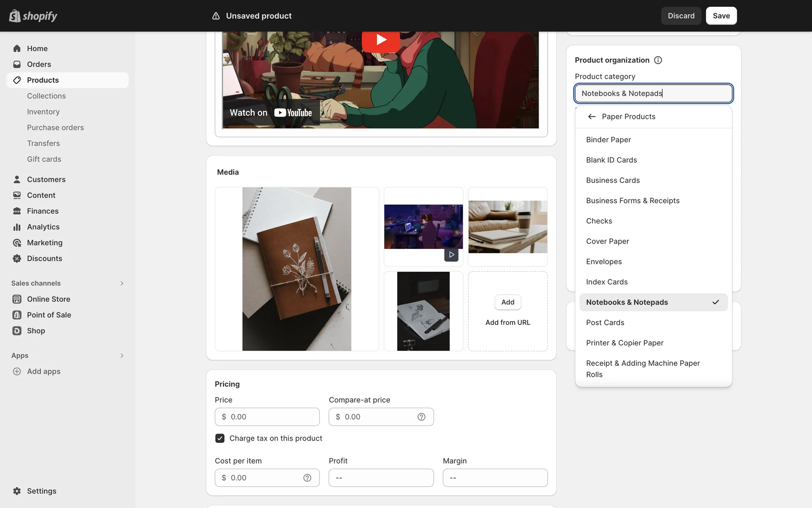This screenshot has width=812, height=508.
Task: Click the Analytics bar chart icon
Action: [17, 227]
